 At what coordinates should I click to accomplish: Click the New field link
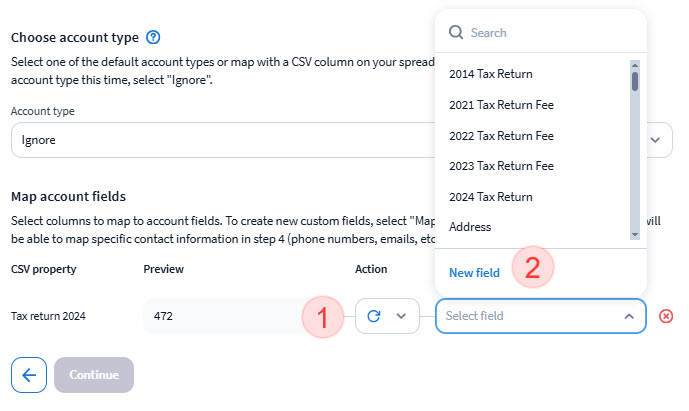(474, 273)
